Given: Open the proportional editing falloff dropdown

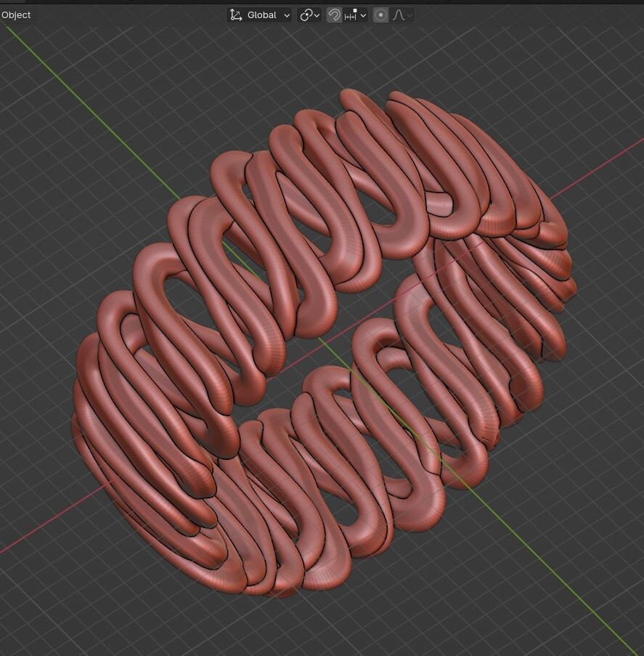Looking at the screenshot, I should [402, 15].
